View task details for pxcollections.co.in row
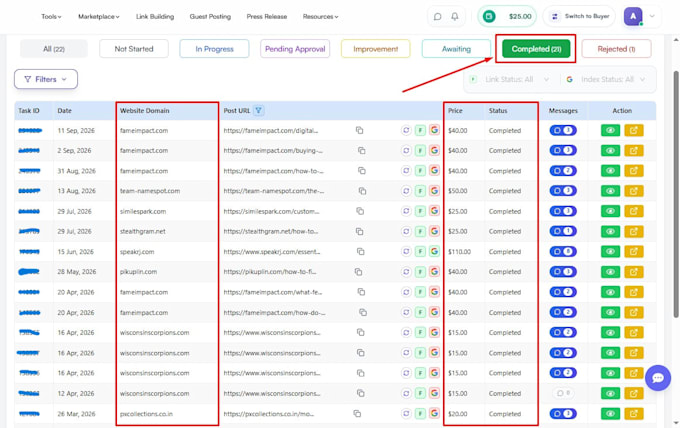This screenshot has height=428, width=680. (610, 414)
